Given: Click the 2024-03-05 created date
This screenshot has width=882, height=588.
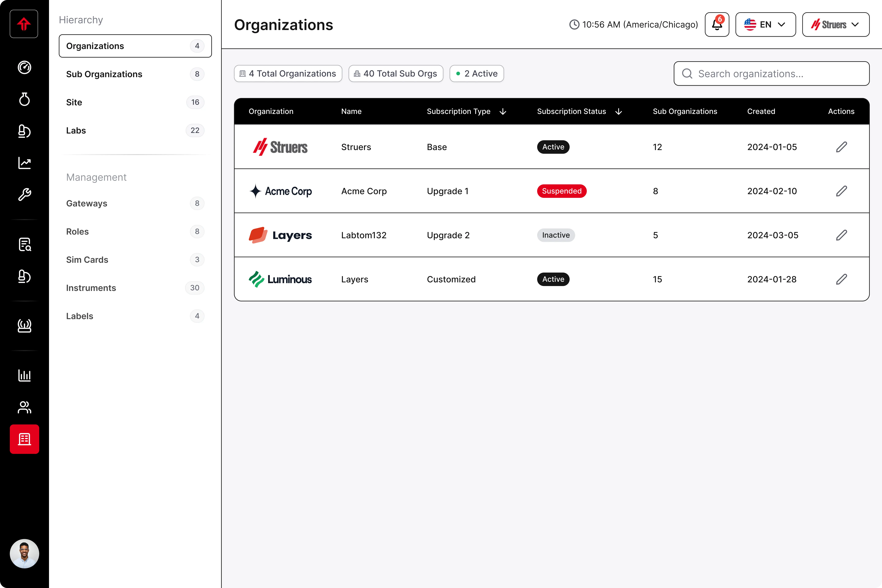Looking at the screenshot, I should point(773,235).
